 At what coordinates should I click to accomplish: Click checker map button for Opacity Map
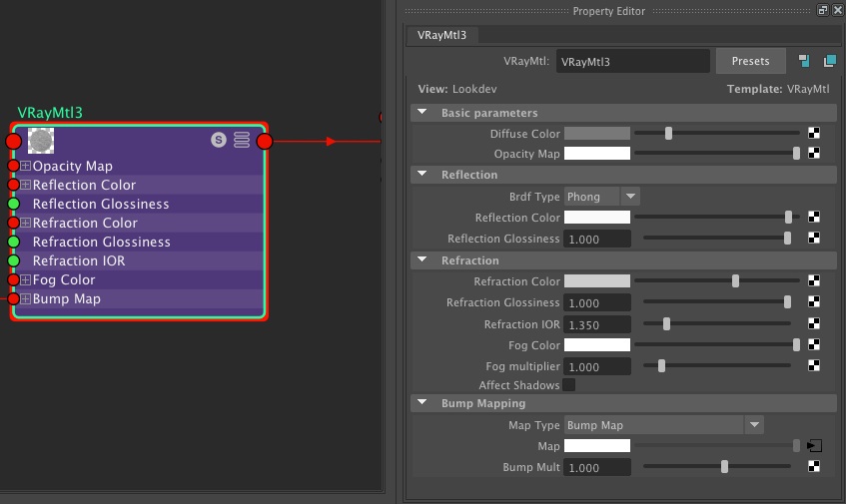814,153
